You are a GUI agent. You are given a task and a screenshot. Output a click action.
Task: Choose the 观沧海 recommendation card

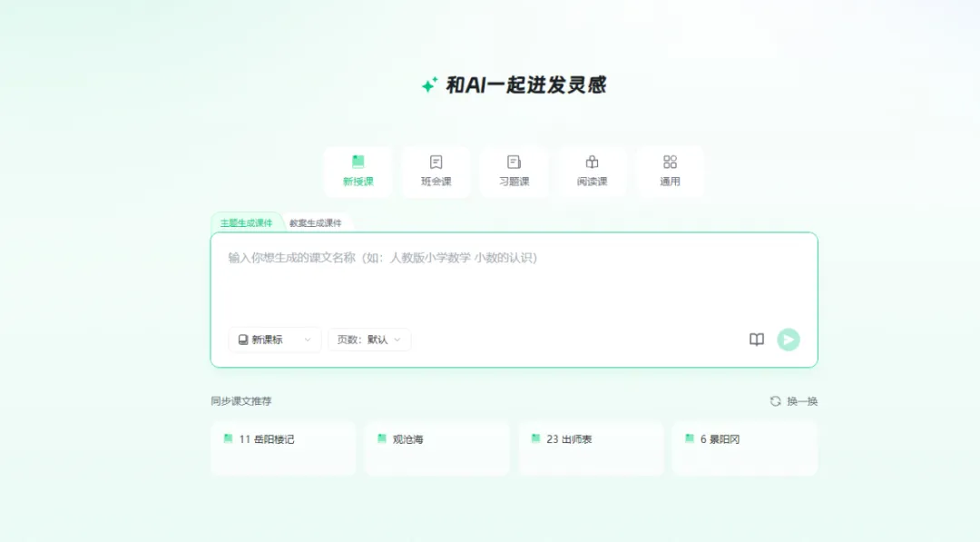tap(436, 448)
